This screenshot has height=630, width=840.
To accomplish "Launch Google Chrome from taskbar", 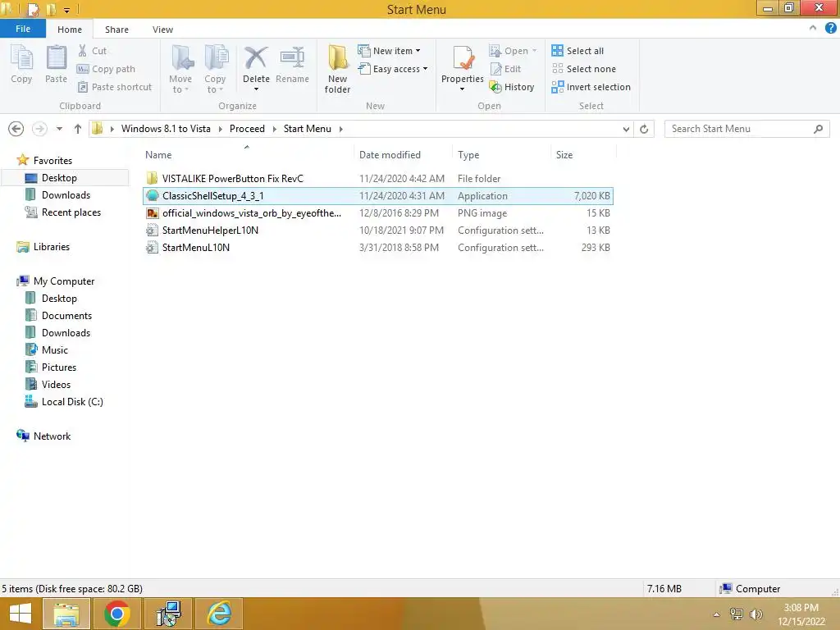I will [x=116, y=614].
